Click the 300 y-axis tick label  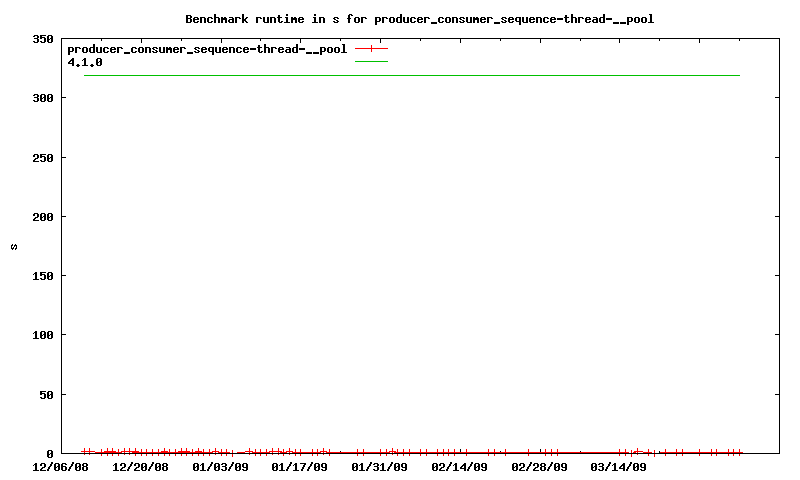[x=42, y=98]
